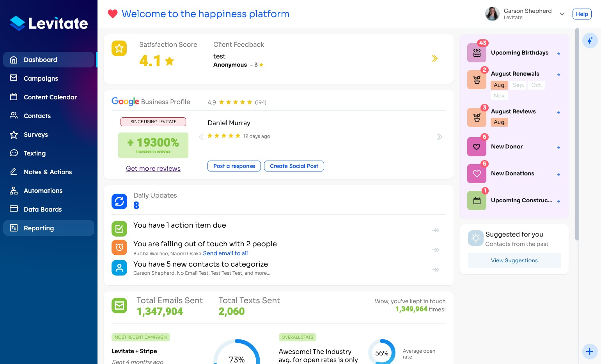
Task: Click the green Total Emails envelope icon
Action: [119, 306]
